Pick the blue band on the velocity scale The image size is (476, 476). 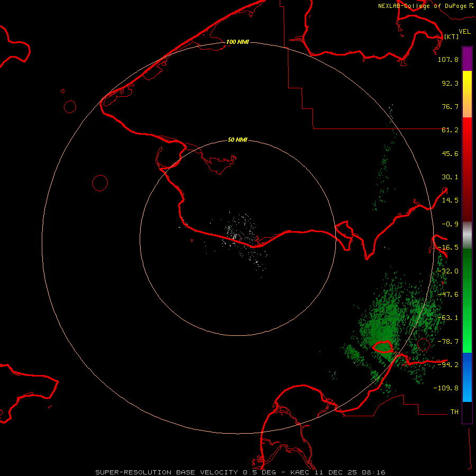coord(467,377)
